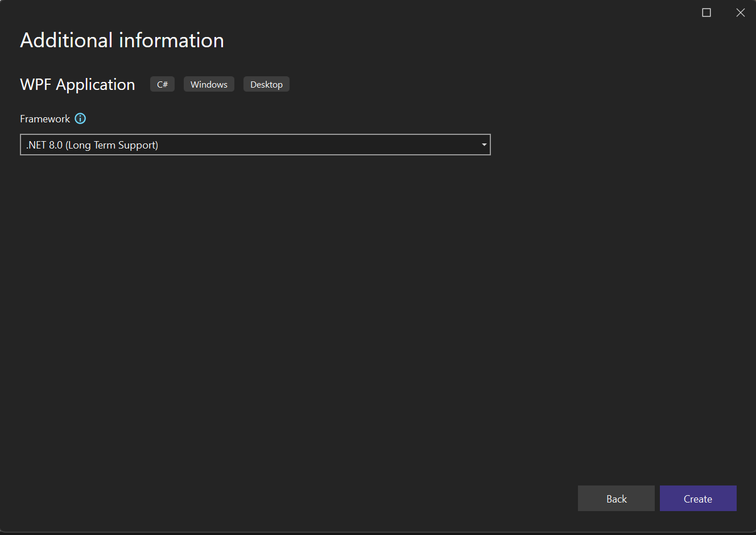
Task: Click the Additional information title
Action: (x=122, y=40)
